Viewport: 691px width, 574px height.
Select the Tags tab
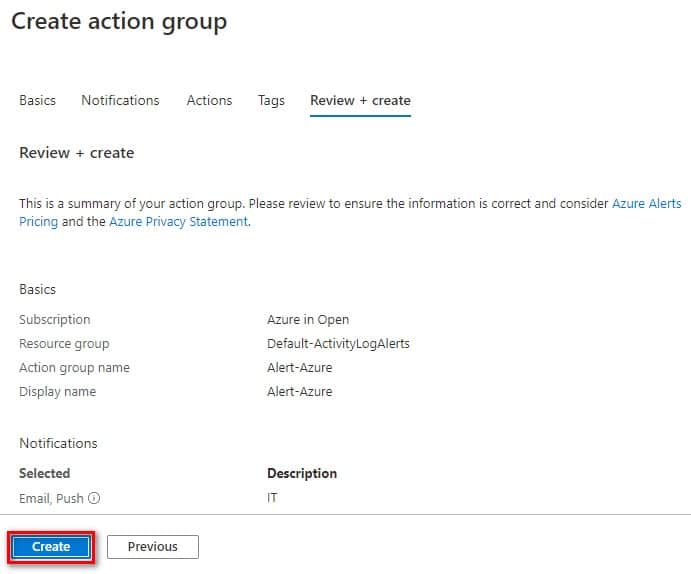[271, 100]
